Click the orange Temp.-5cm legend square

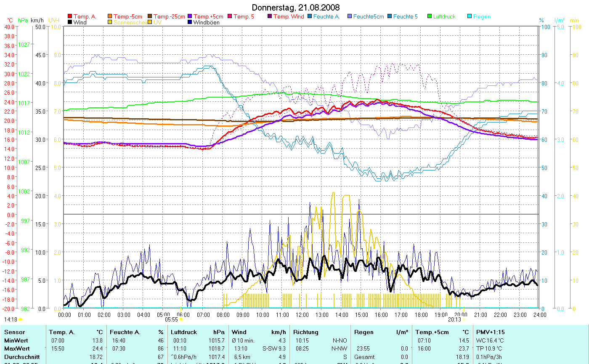[110, 17]
